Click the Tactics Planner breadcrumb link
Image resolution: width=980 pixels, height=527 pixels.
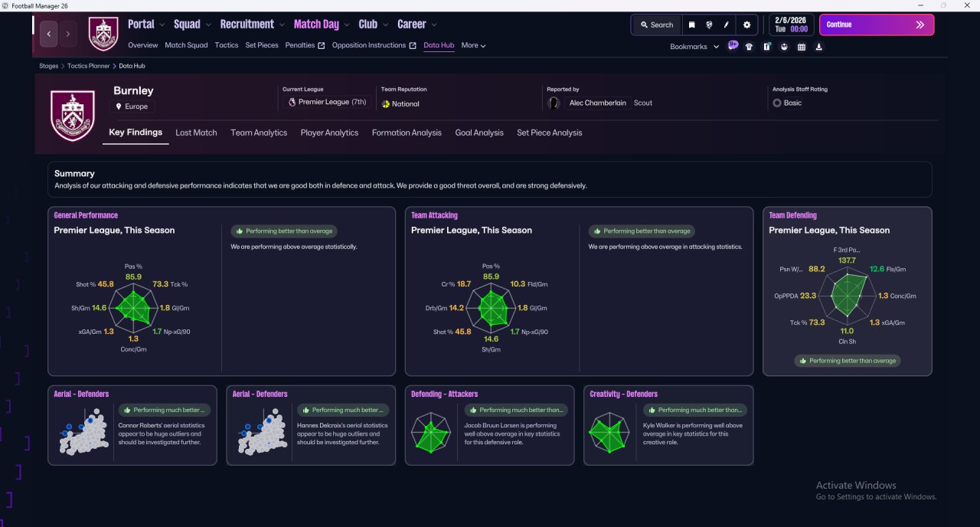click(88, 66)
